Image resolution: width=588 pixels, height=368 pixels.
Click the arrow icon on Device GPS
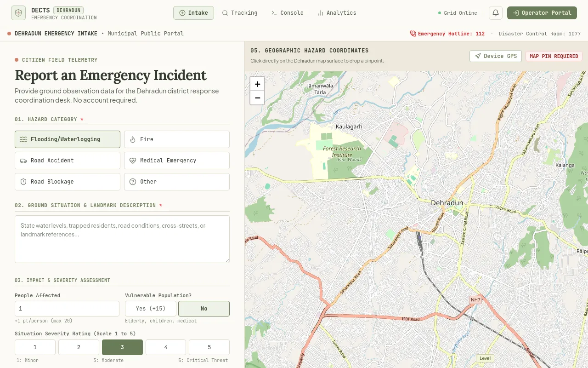478,56
